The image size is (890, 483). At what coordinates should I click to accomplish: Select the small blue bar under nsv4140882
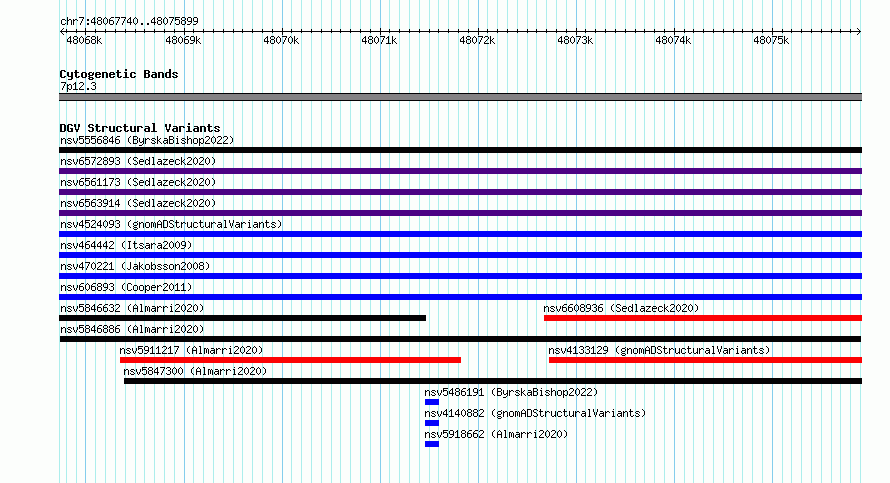tap(432, 423)
